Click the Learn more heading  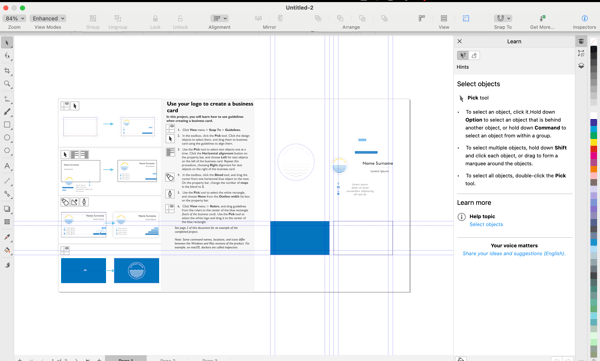click(474, 203)
